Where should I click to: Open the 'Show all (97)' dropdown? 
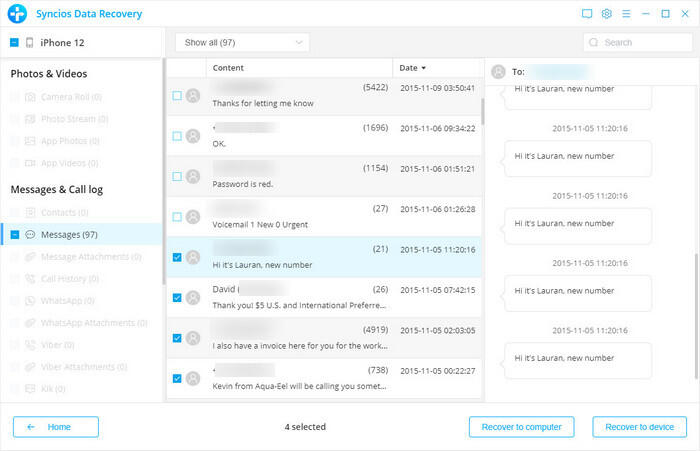coord(242,42)
